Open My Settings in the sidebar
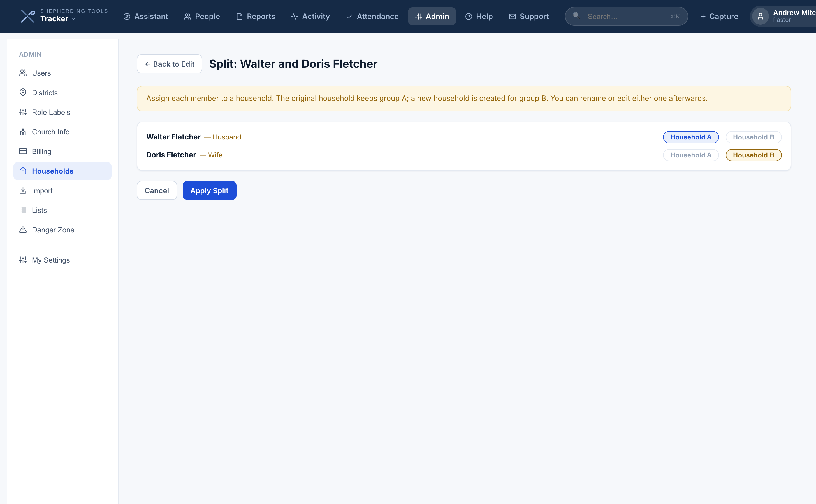816x504 pixels. pos(62,260)
